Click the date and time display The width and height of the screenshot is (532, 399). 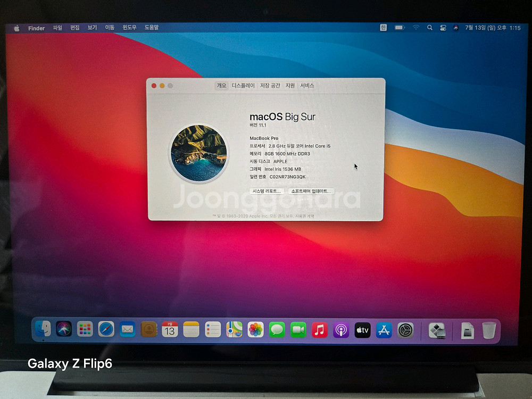(x=493, y=28)
